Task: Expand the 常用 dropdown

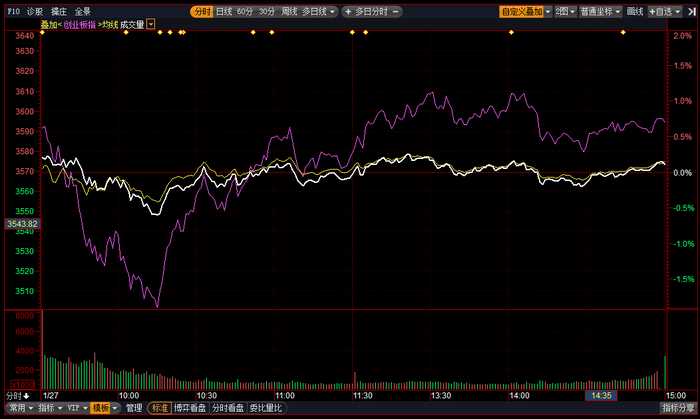Action: (21, 408)
